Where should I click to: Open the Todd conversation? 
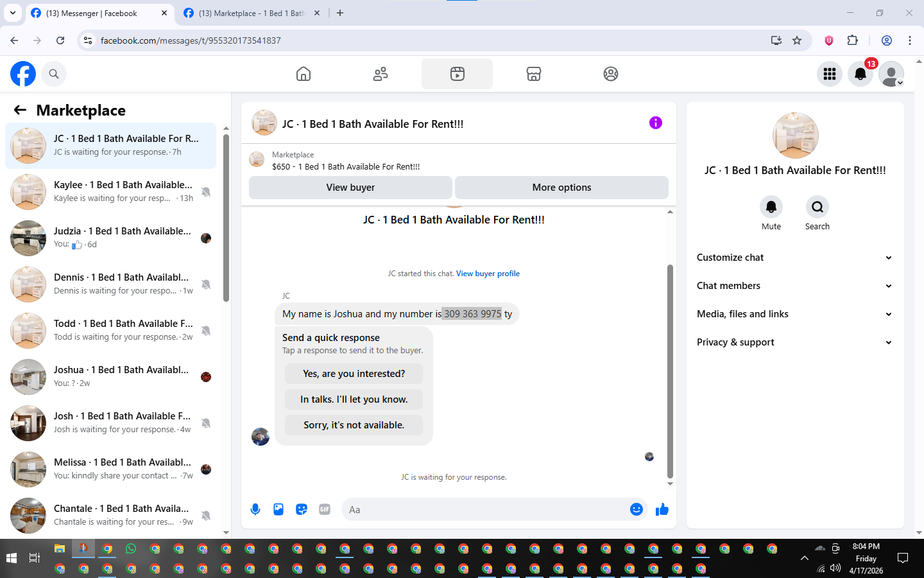pos(111,331)
